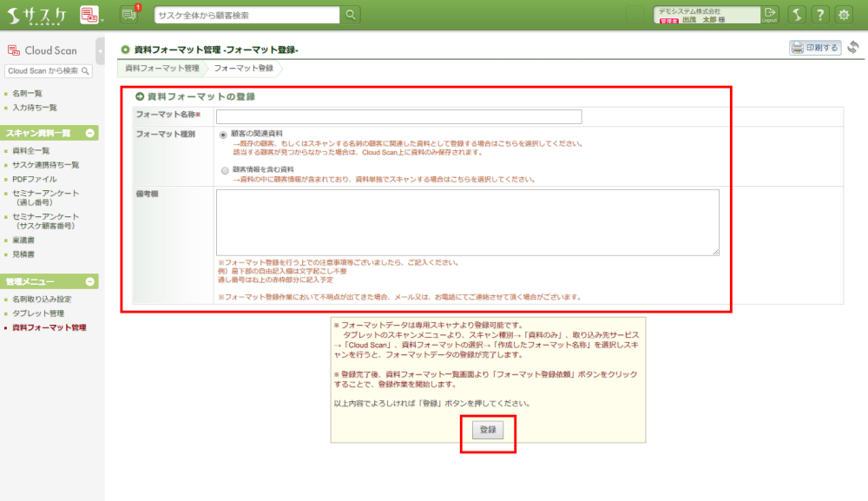Screen dimensions: 868x501
Task: Collapse the left sidebar panel handle
Action: pos(101,50)
